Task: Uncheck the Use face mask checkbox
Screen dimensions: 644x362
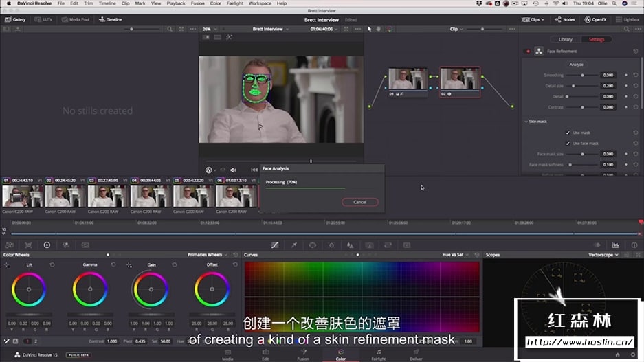Action: point(568,144)
